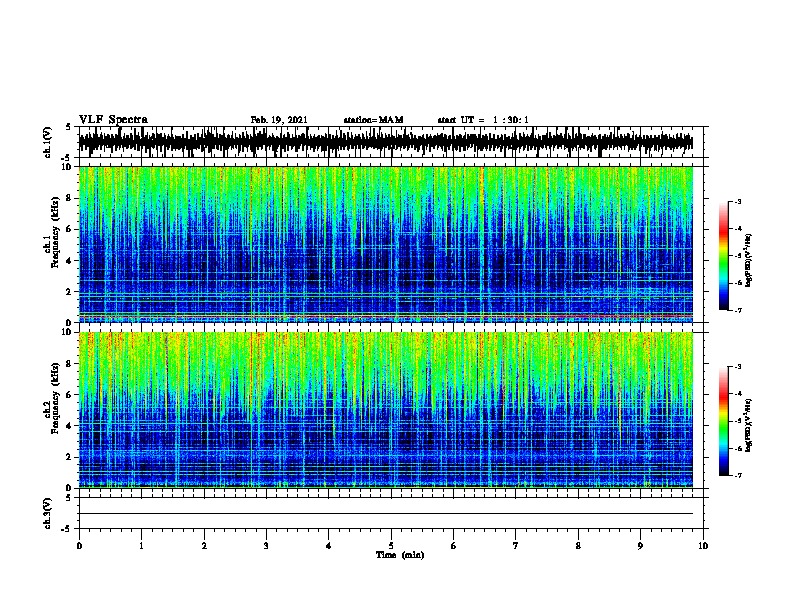Click the "5" volt tick on ch.1 waveform axis
792x612 pixels.
[69, 127]
